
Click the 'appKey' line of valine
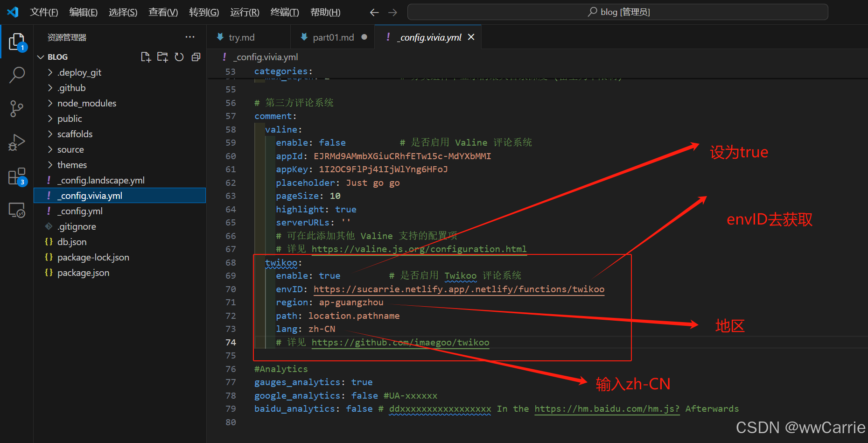coord(362,169)
